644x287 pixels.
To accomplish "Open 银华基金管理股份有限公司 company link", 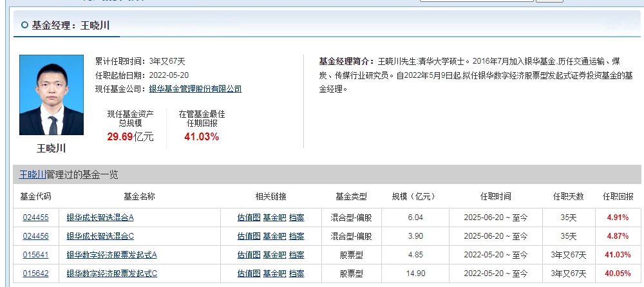I will [x=195, y=89].
